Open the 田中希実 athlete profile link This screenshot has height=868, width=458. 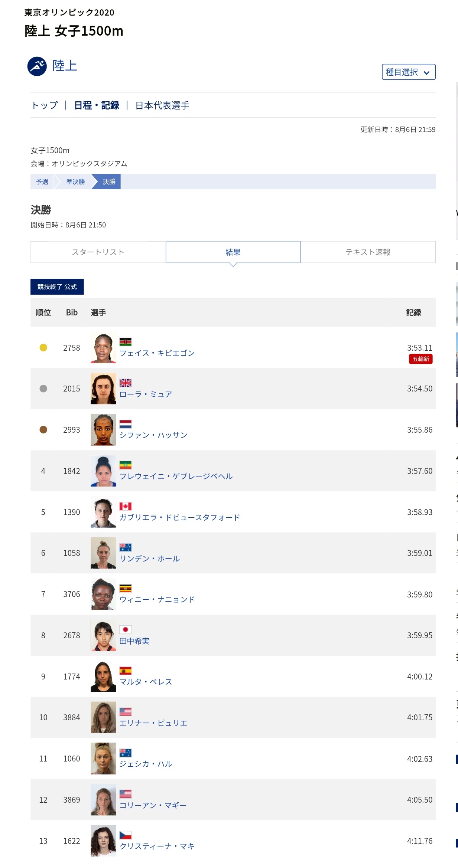(x=134, y=641)
